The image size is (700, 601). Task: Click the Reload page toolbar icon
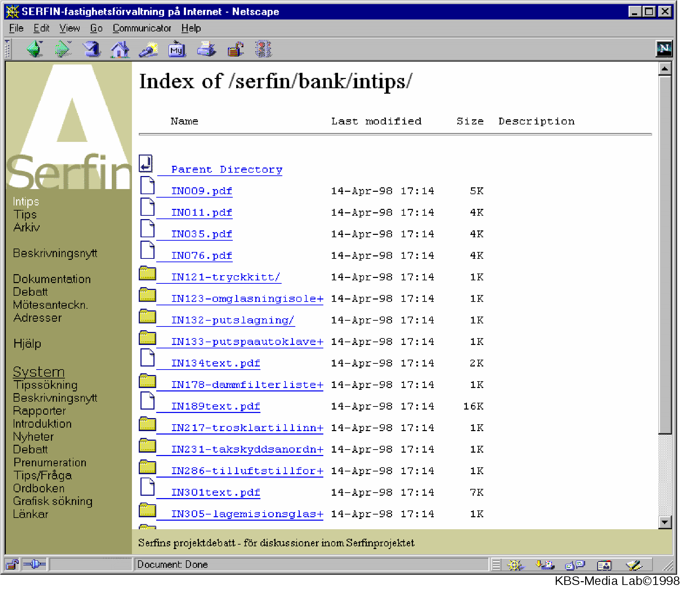(x=92, y=49)
